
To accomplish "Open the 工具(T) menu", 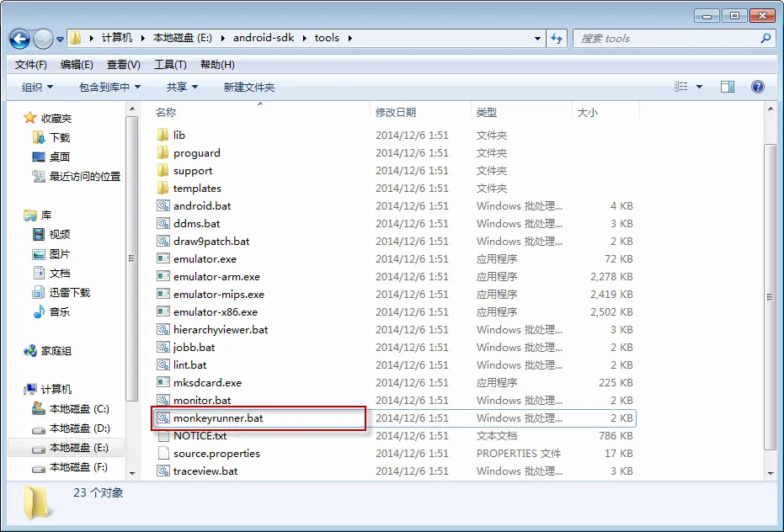I will (x=170, y=65).
